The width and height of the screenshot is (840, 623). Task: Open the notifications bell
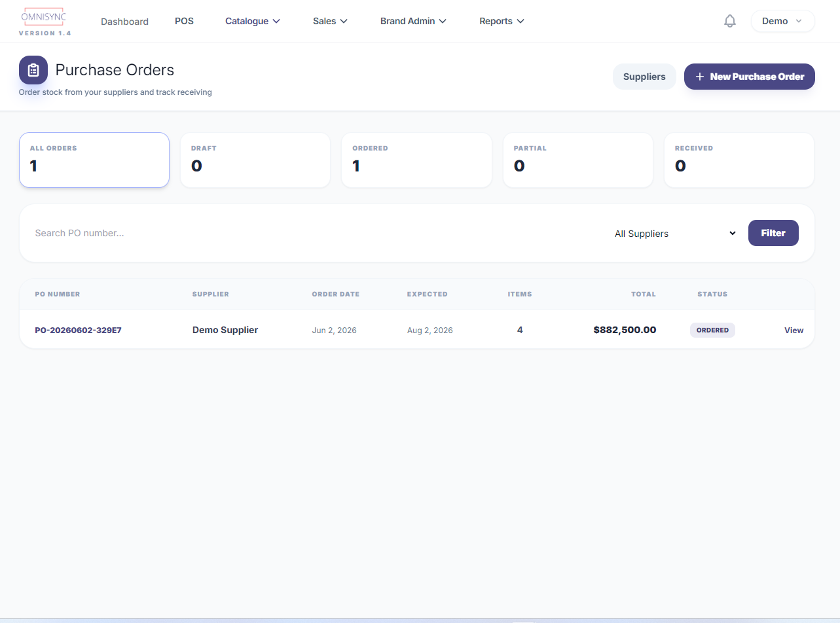pos(730,21)
